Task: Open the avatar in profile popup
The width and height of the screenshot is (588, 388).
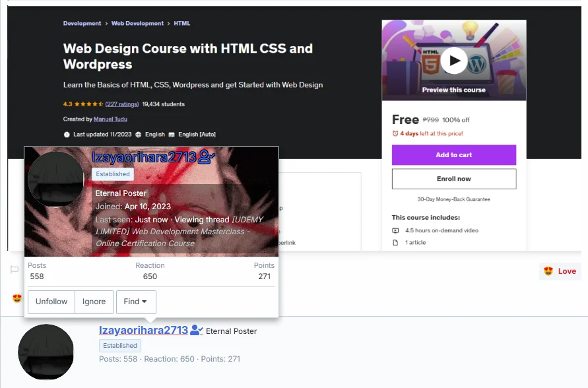Action: coord(56,179)
